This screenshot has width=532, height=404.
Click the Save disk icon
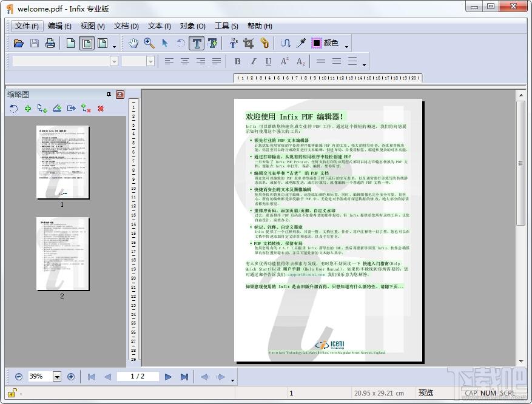coord(34,43)
